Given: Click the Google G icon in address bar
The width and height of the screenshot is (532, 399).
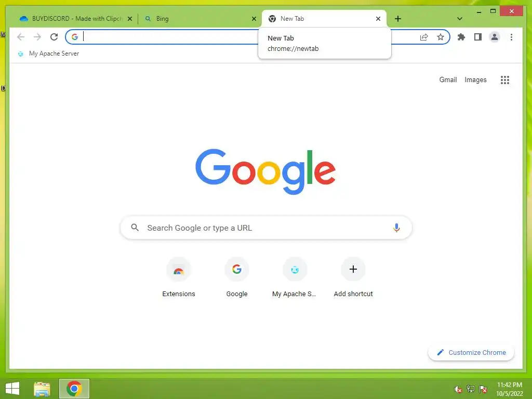Looking at the screenshot, I should coord(75,37).
